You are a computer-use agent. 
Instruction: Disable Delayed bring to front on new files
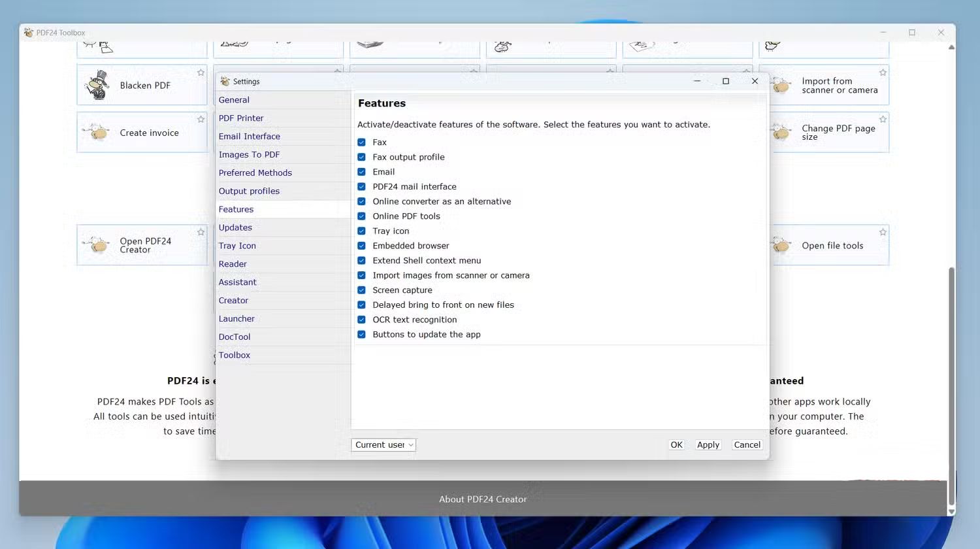pyautogui.click(x=361, y=305)
